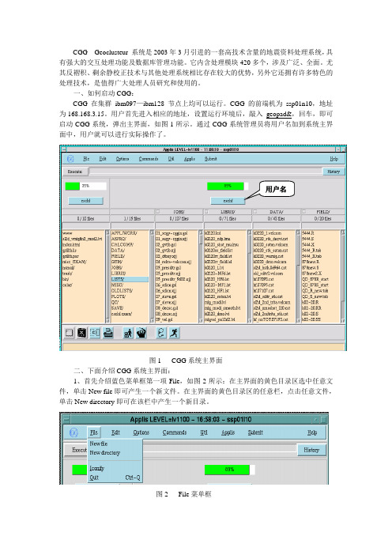Click the running figure icon in bottom toolbar

(174, 333)
